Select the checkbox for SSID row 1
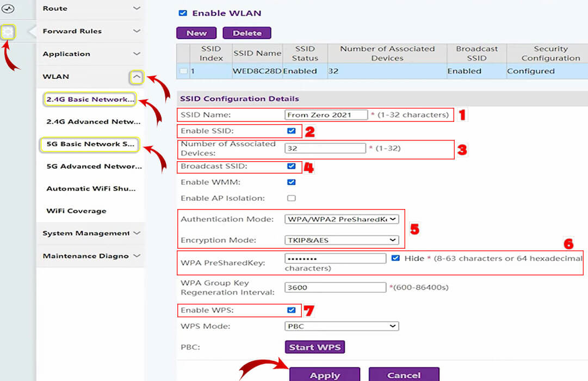This screenshot has width=588, height=381. (184, 71)
